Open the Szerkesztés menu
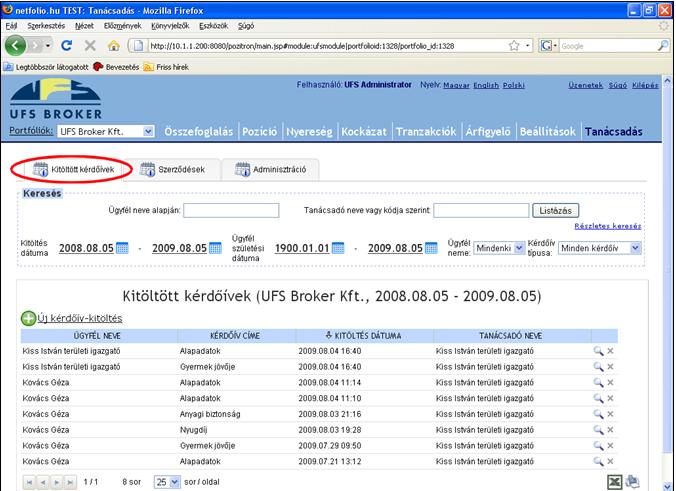The image size is (676, 491). click(46, 26)
